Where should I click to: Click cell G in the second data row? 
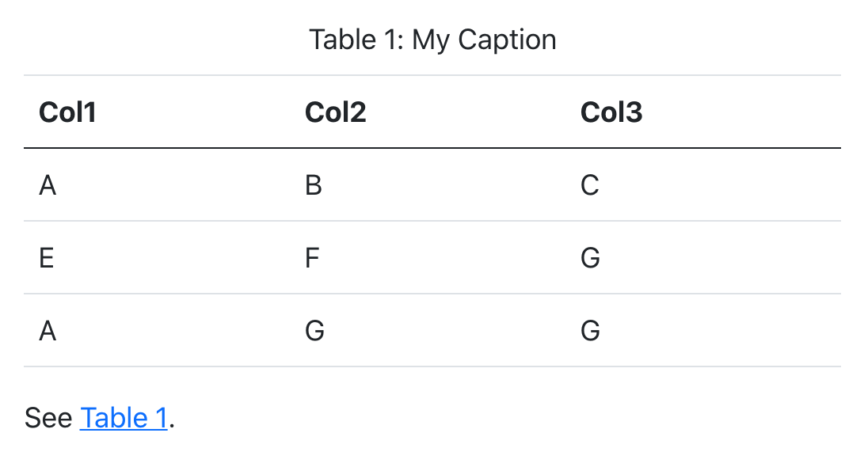point(590,258)
